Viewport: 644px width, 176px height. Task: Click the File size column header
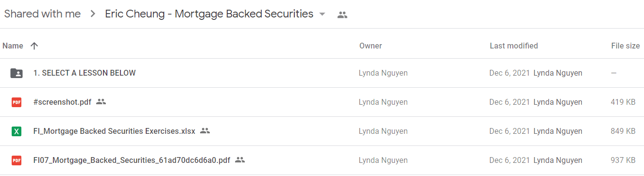pos(626,46)
